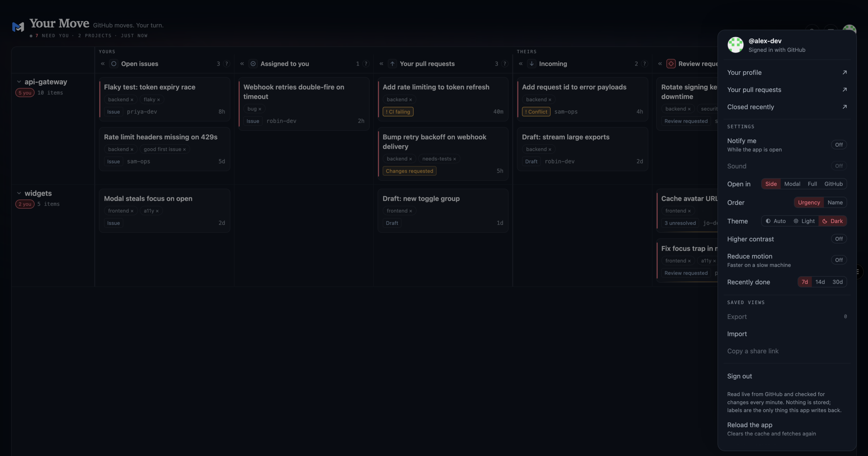868x456 pixels.
Task: Click external arrow beside Closed recently
Action: (844, 107)
